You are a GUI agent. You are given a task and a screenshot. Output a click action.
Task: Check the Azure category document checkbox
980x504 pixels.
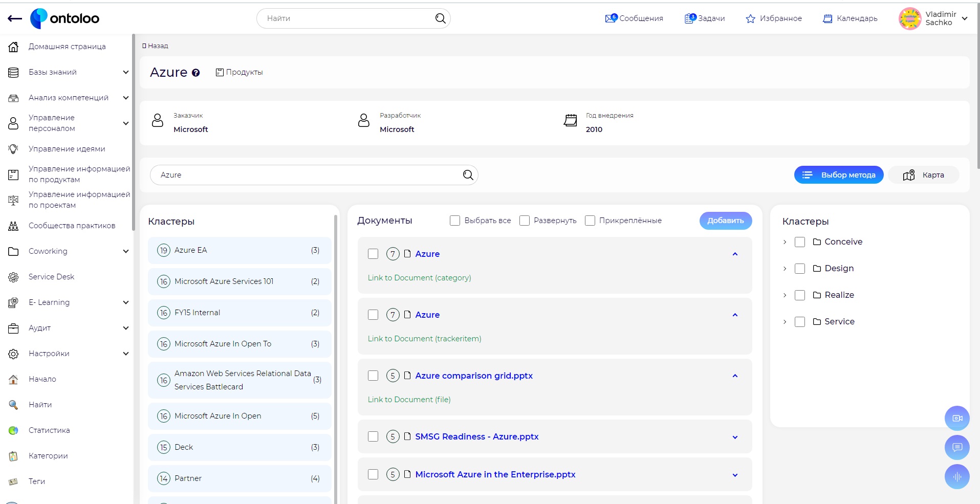tap(373, 254)
